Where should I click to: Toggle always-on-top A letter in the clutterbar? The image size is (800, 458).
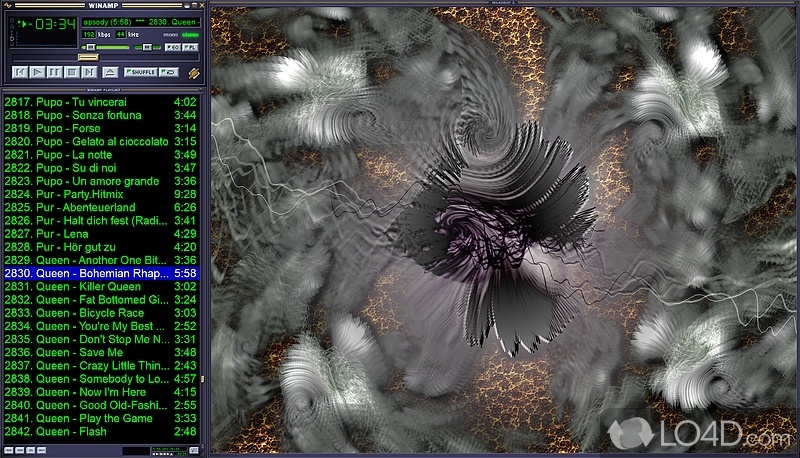pos(12,26)
